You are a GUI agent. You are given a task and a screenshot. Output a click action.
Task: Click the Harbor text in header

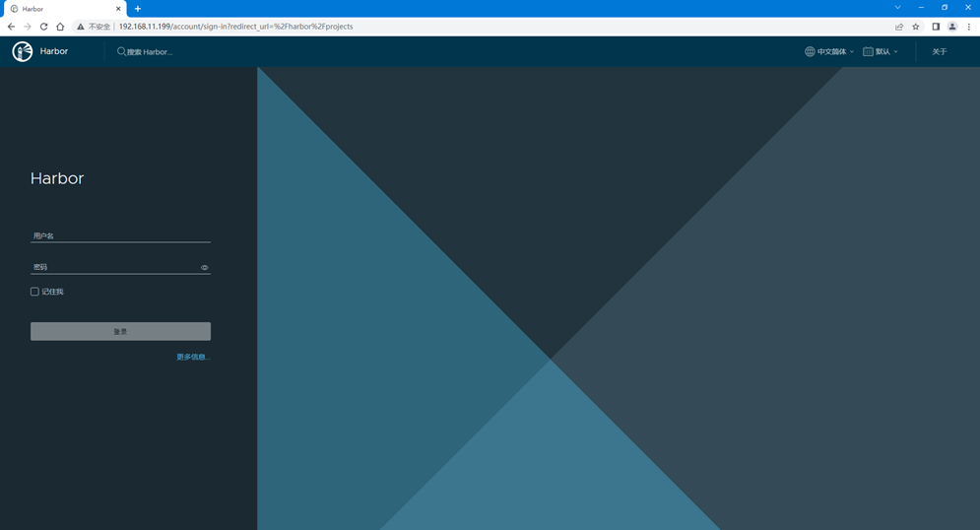pyautogui.click(x=54, y=51)
